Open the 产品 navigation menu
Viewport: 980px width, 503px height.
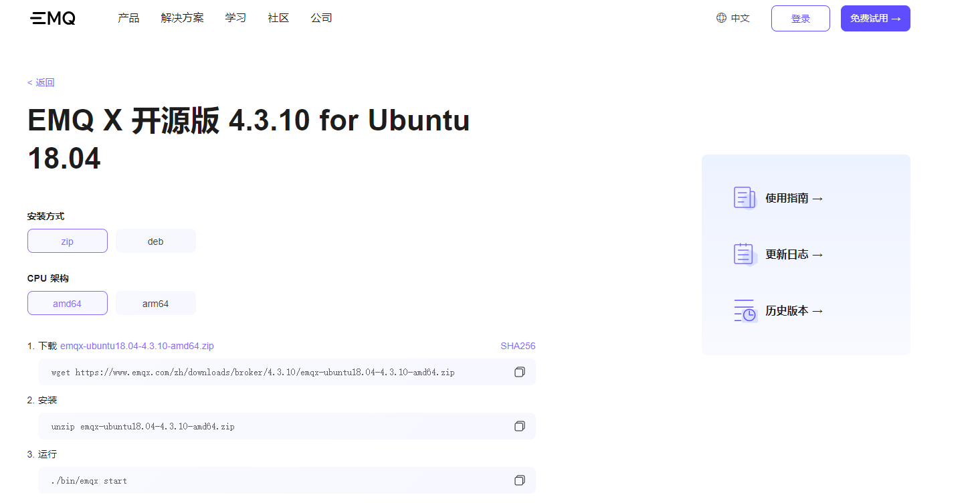click(x=128, y=18)
